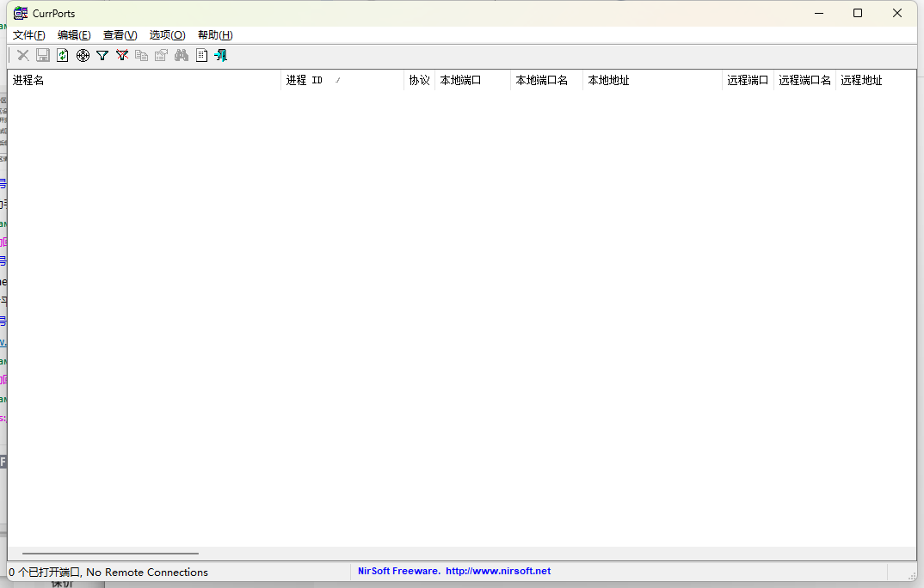Open the 选项(O) menu
Image resolution: width=924 pixels, height=588 pixels.
click(167, 35)
